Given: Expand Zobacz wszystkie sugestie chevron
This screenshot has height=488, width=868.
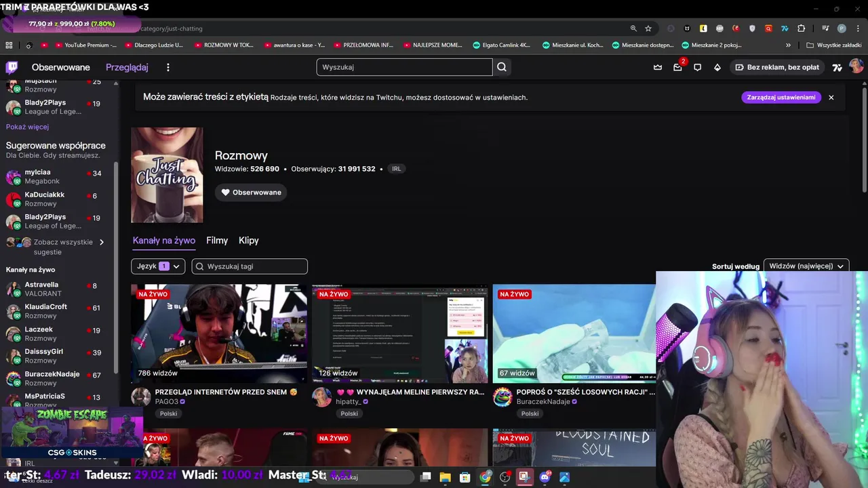Looking at the screenshot, I should pos(102,242).
